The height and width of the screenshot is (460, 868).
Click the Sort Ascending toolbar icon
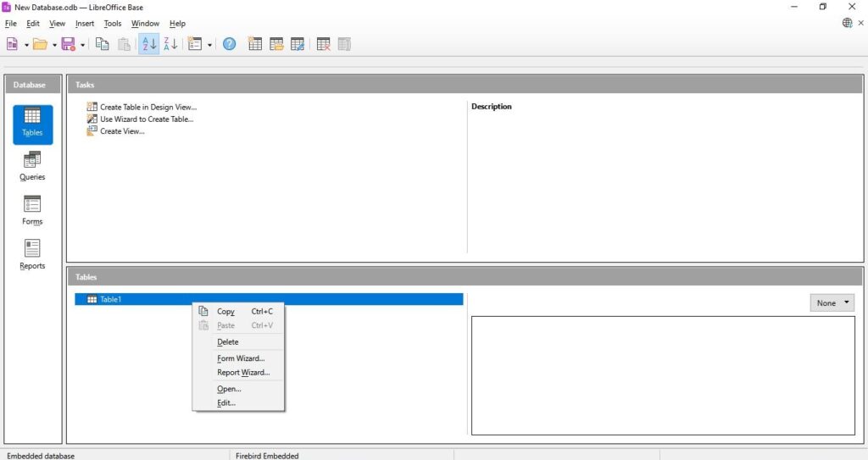(148, 44)
